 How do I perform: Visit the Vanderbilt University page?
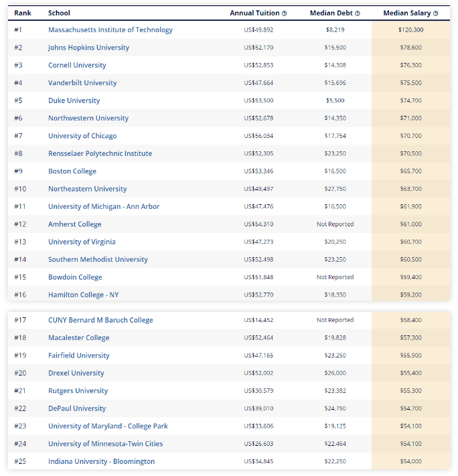(x=82, y=82)
